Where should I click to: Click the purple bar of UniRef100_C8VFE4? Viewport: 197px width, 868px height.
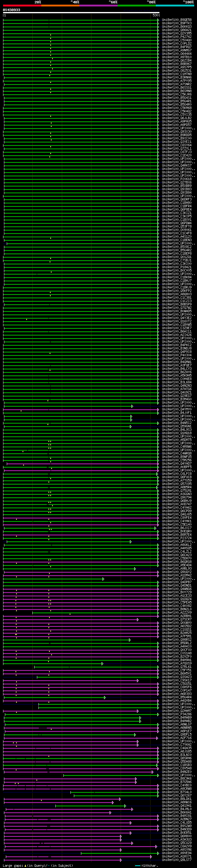click(81, 518)
